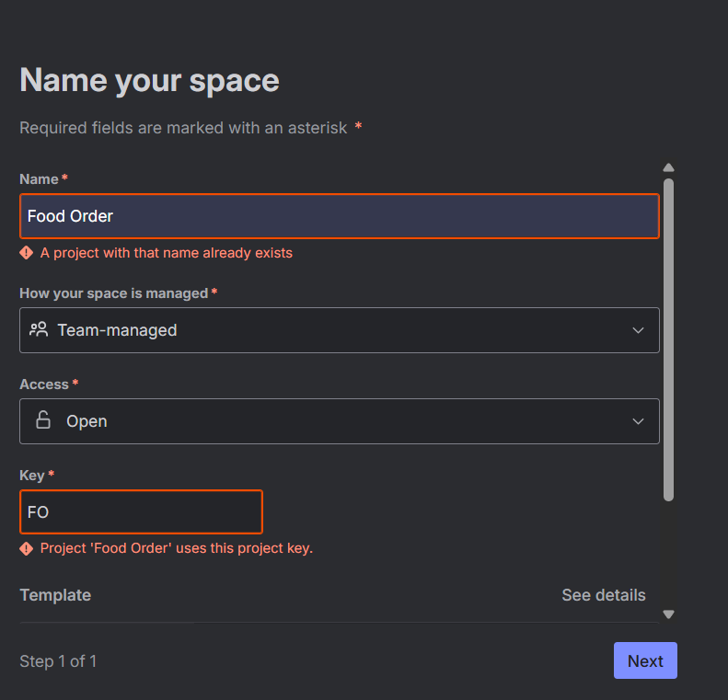
Task: Expand the Access dropdown chevron
Action: pyautogui.click(x=639, y=421)
